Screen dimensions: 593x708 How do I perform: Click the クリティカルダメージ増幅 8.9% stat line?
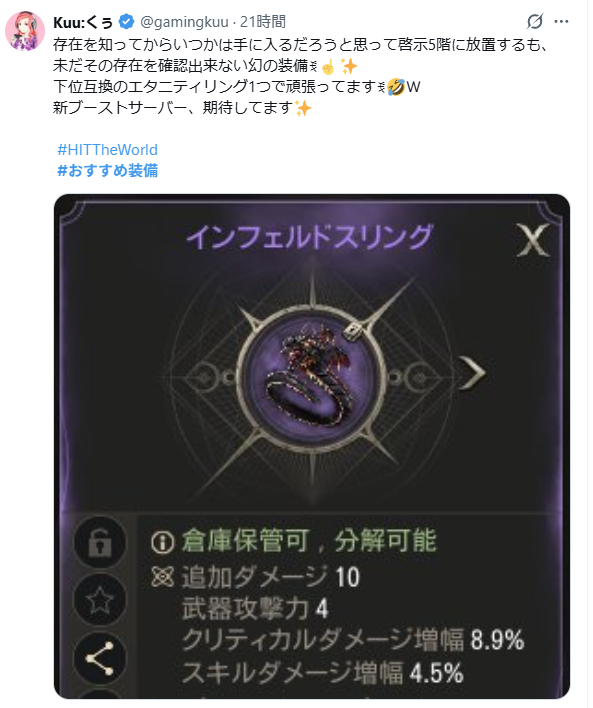[353, 640]
